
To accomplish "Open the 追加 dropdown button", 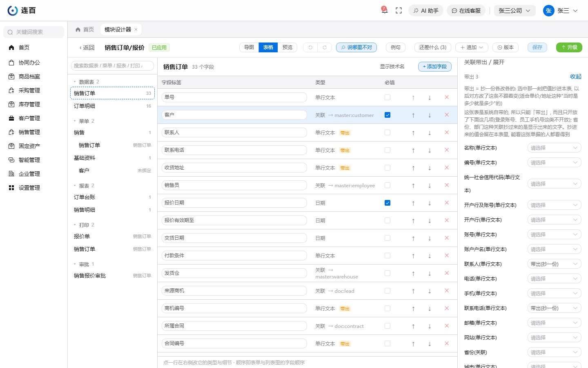I will point(472,47).
